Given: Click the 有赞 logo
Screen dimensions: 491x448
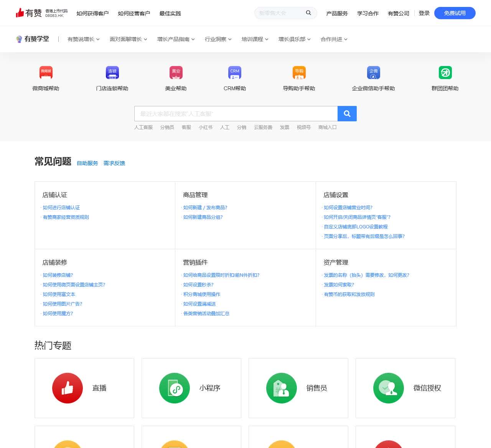Looking at the screenshot, I should pos(29,13).
